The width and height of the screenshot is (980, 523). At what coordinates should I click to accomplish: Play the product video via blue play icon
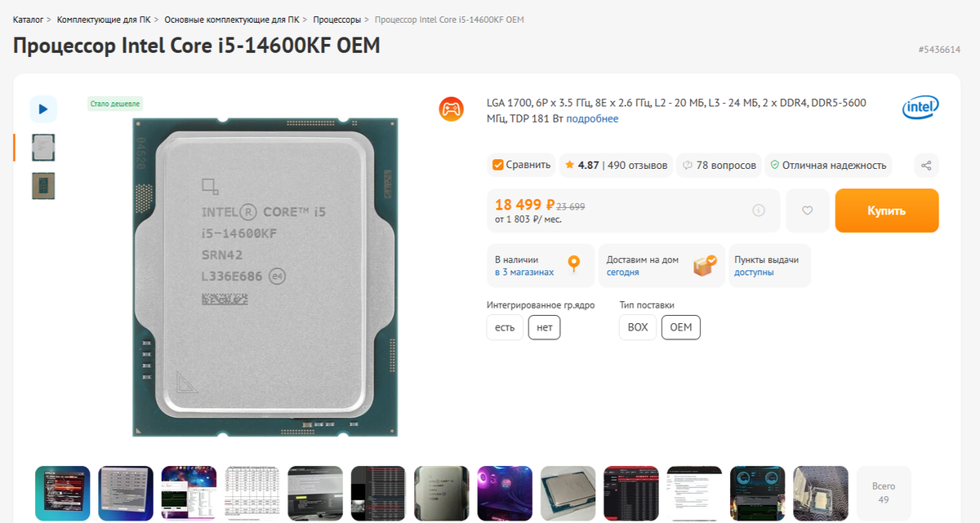tap(43, 109)
